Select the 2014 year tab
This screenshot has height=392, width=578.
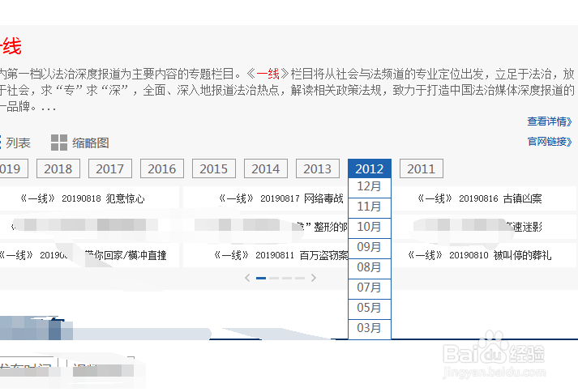266,168
